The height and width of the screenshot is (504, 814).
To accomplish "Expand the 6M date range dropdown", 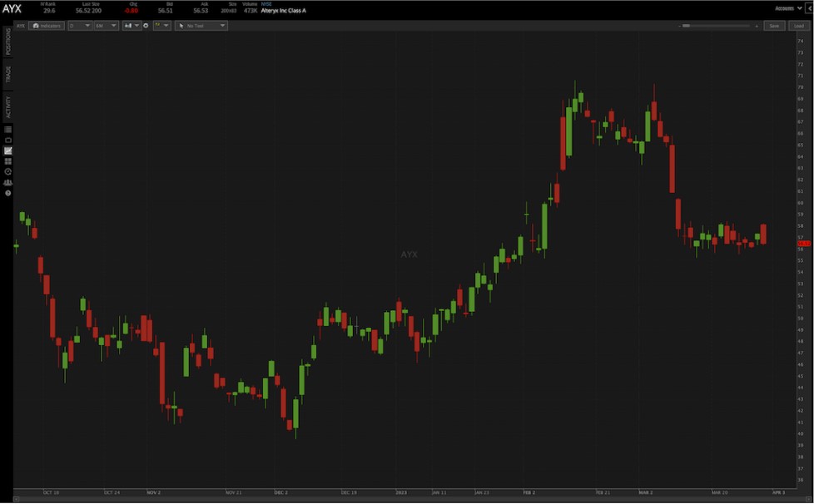I will pos(105,26).
